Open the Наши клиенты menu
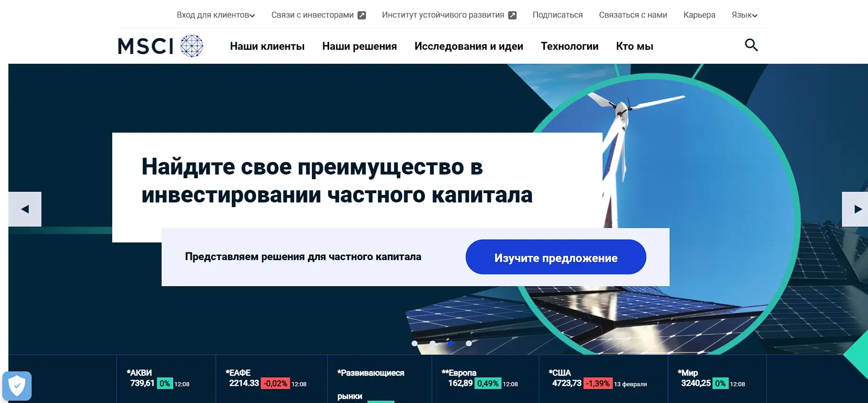Screen dimensions: 868x403 point(267,46)
